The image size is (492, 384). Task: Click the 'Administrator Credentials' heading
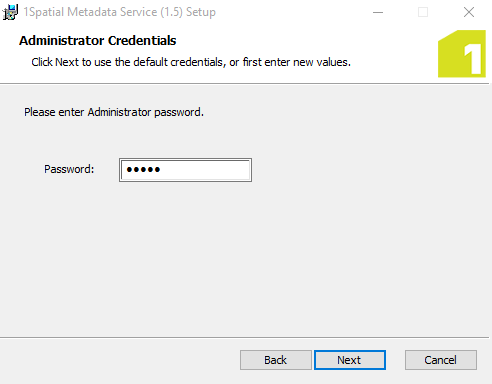tap(97, 41)
